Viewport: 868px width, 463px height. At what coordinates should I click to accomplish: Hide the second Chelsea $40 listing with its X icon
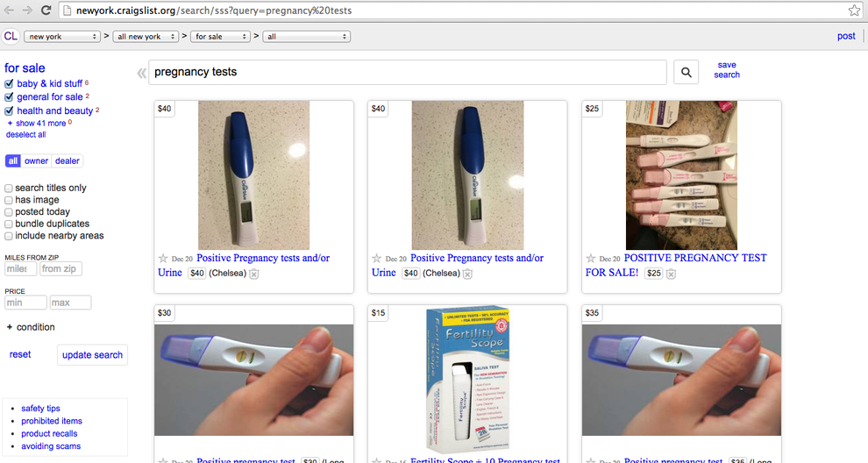(x=468, y=274)
